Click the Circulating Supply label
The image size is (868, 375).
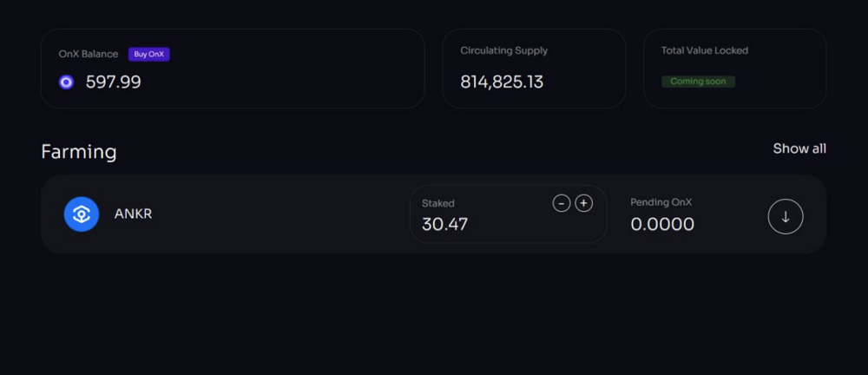click(x=503, y=50)
